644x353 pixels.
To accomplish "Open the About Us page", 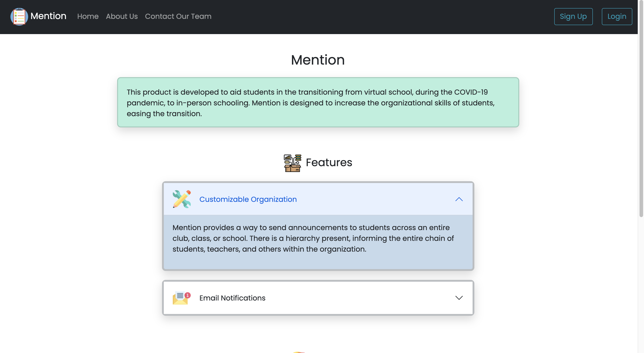I will (122, 17).
